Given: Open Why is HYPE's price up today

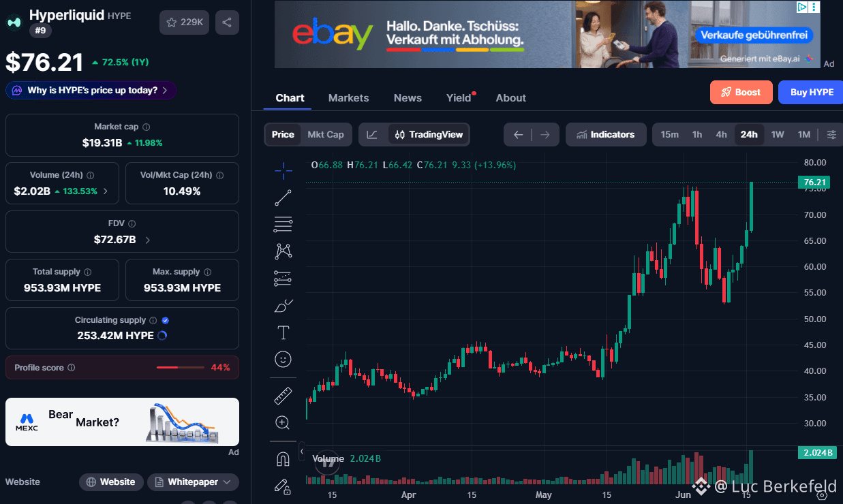Looking at the screenshot, I should click(91, 91).
